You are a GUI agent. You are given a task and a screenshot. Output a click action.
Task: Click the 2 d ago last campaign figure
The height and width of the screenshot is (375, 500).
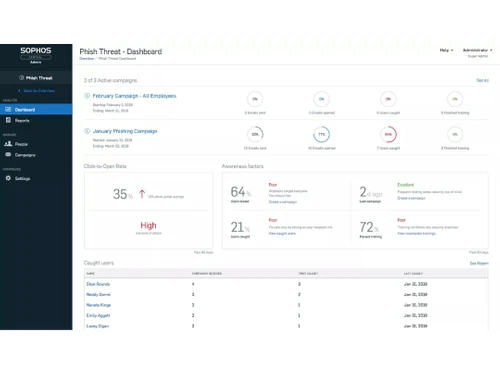pos(371,192)
